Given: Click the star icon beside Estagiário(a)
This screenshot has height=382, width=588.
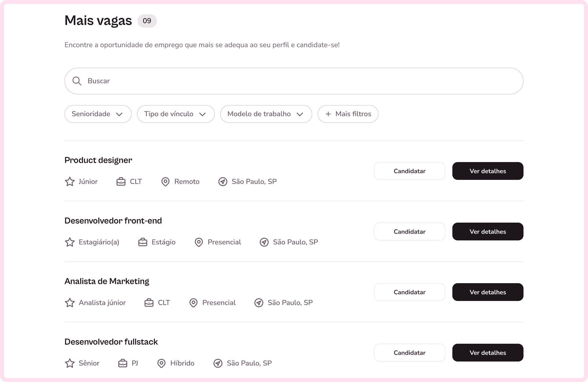Looking at the screenshot, I should tap(70, 242).
